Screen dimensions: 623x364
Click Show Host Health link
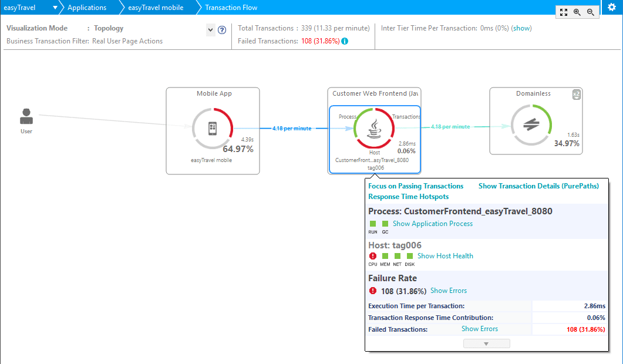(445, 256)
